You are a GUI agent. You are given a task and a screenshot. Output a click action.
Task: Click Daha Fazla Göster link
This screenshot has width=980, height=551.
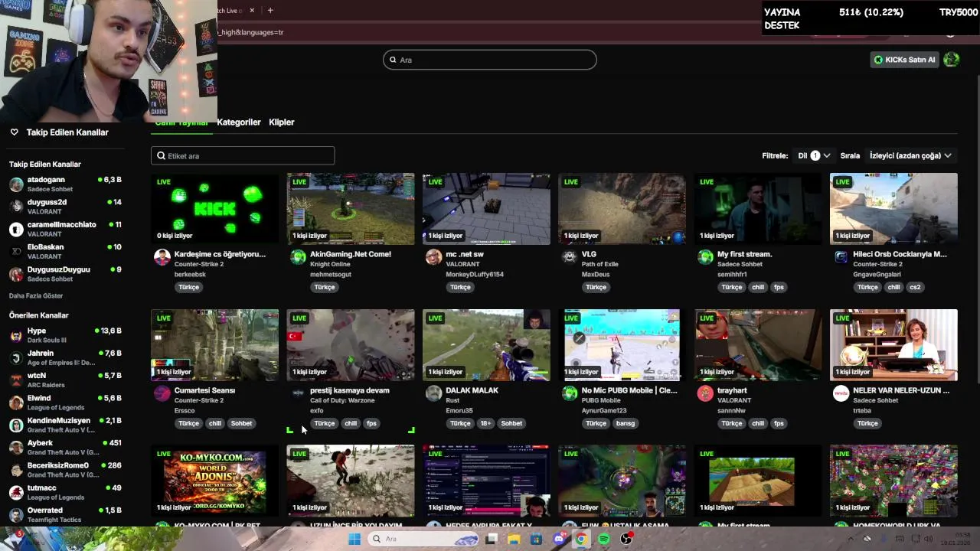pos(36,295)
